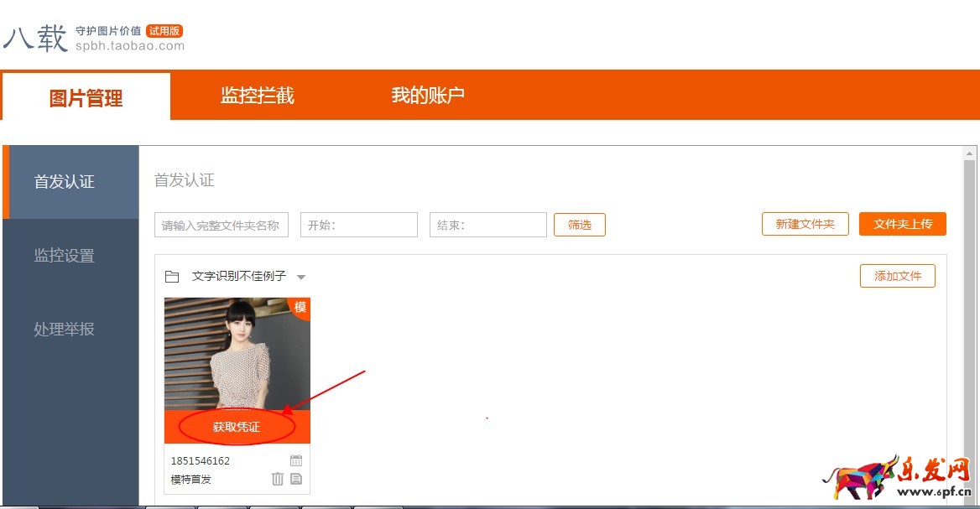Click the folder name search input field
The image size is (980, 509).
pyautogui.click(x=221, y=224)
